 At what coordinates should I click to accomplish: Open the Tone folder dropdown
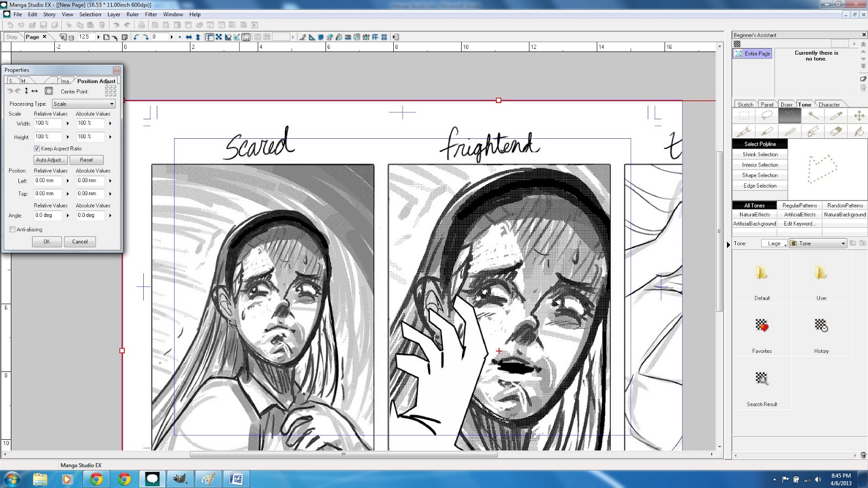click(818, 243)
